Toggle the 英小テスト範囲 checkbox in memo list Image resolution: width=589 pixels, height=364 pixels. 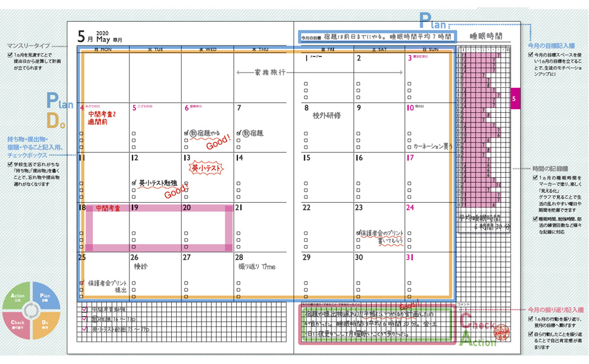click(84, 329)
